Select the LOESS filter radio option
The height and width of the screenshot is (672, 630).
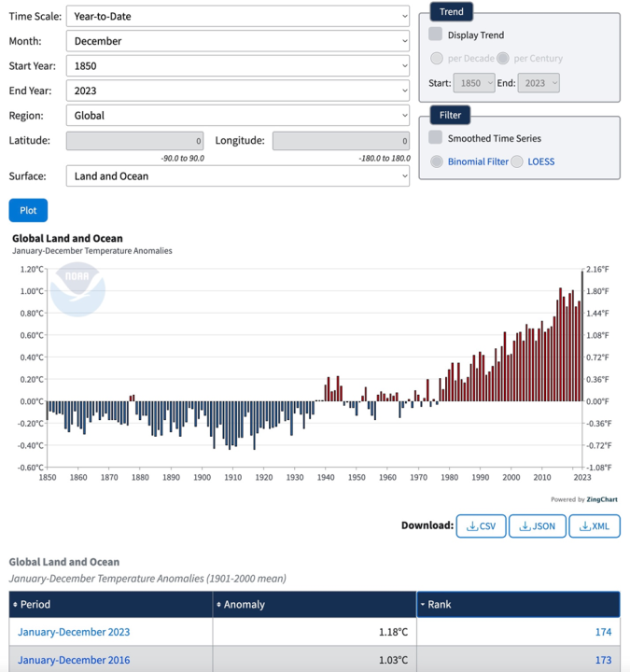[x=517, y=161]
